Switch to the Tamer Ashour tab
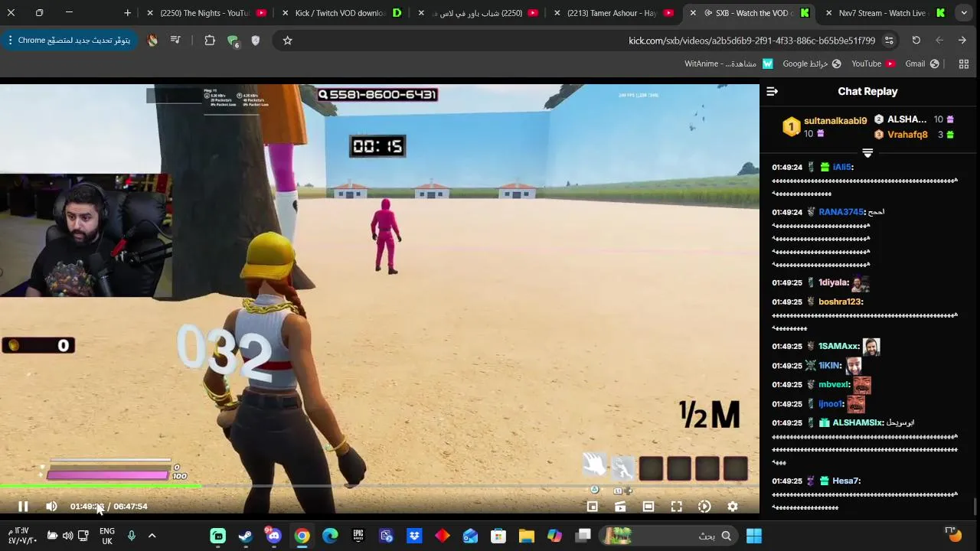Image resolution: width=980 pixels, height=551 pixels. [x=612, y=13]
